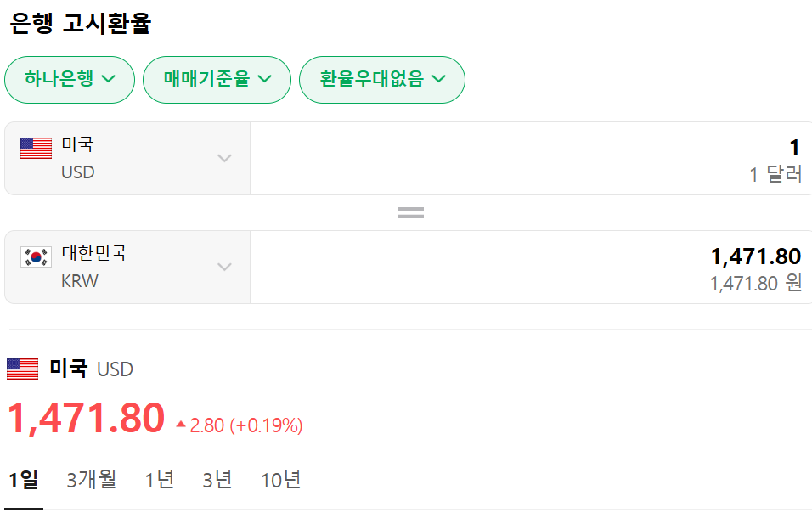The height and width of the screenshot is (524, 812).
Task: Expand the 미국 USD currency selector chevron
Action: pos(224,158)
